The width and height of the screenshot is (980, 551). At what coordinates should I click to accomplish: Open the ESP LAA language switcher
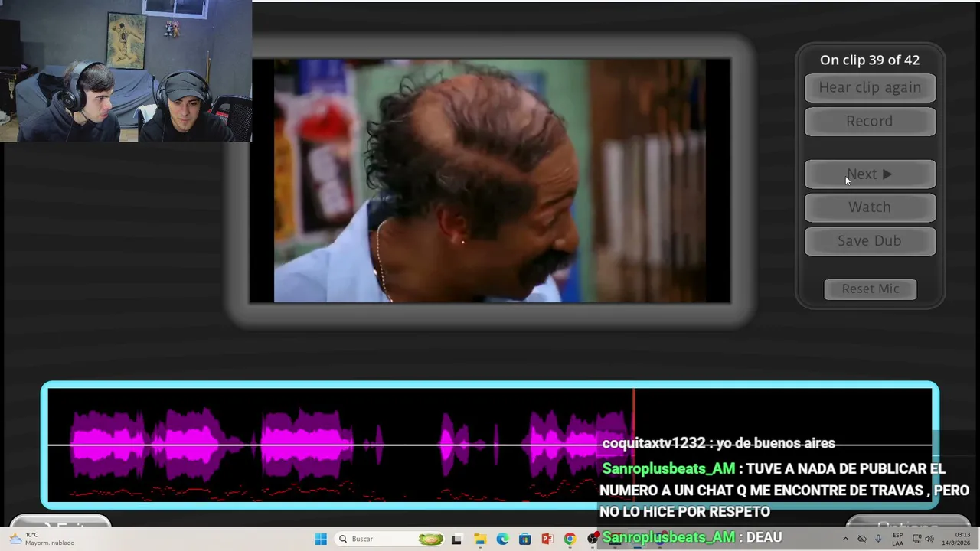pos(897,539)
